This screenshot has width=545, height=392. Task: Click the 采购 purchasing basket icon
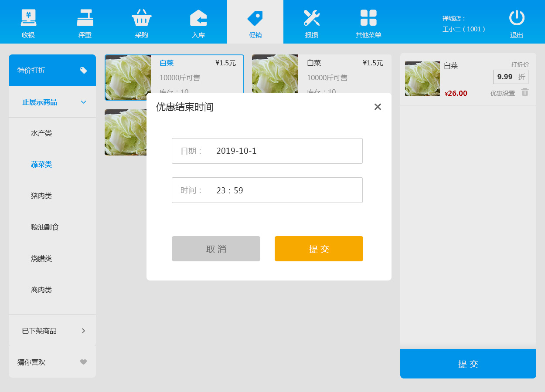point(142,18)
